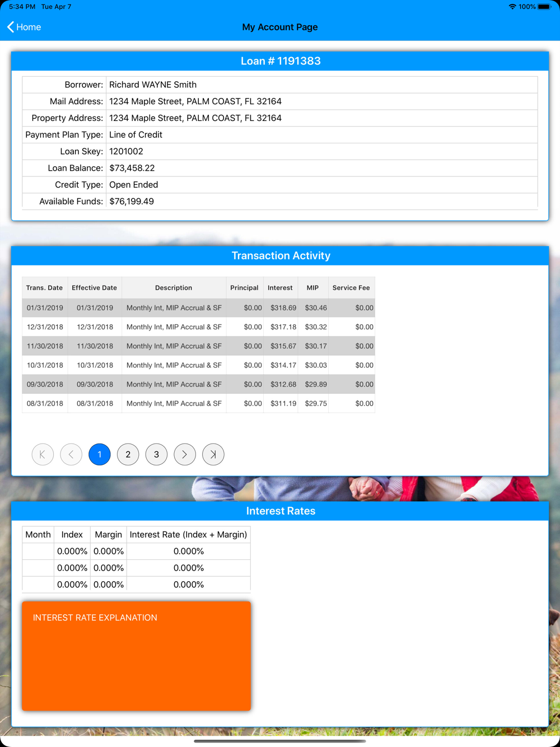
Task: Tap the iOS home indicator bar
Action: [280, 741]
